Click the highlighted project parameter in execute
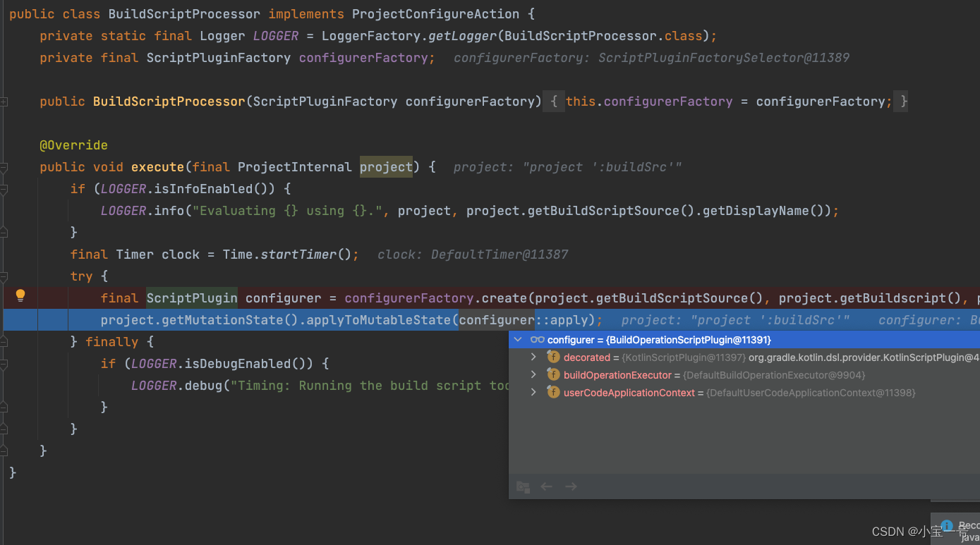Screen dimensions: 980x545 click(386, 167)
